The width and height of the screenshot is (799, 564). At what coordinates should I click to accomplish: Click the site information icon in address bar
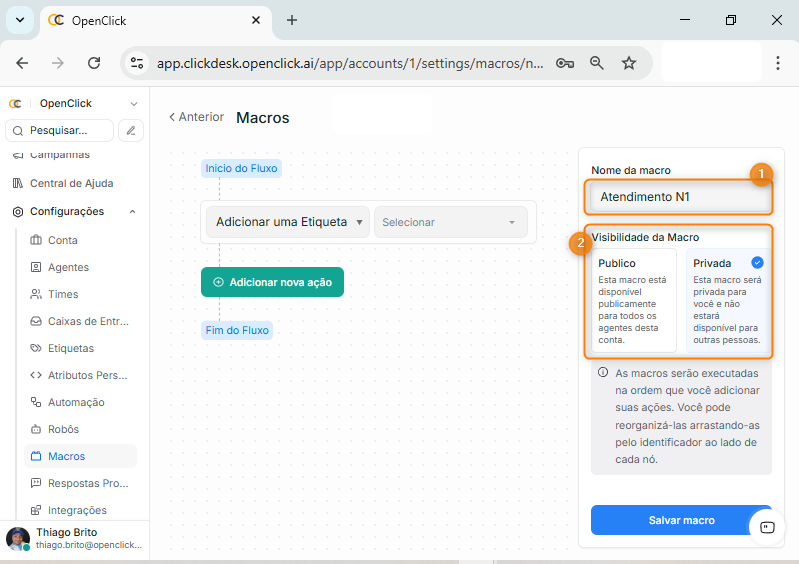[x=137, y=63]
